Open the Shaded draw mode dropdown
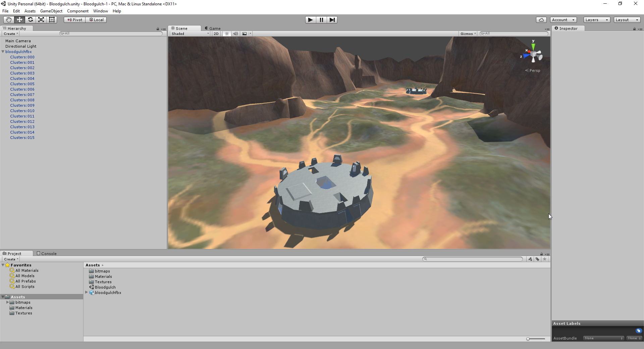 click(190, 34)
